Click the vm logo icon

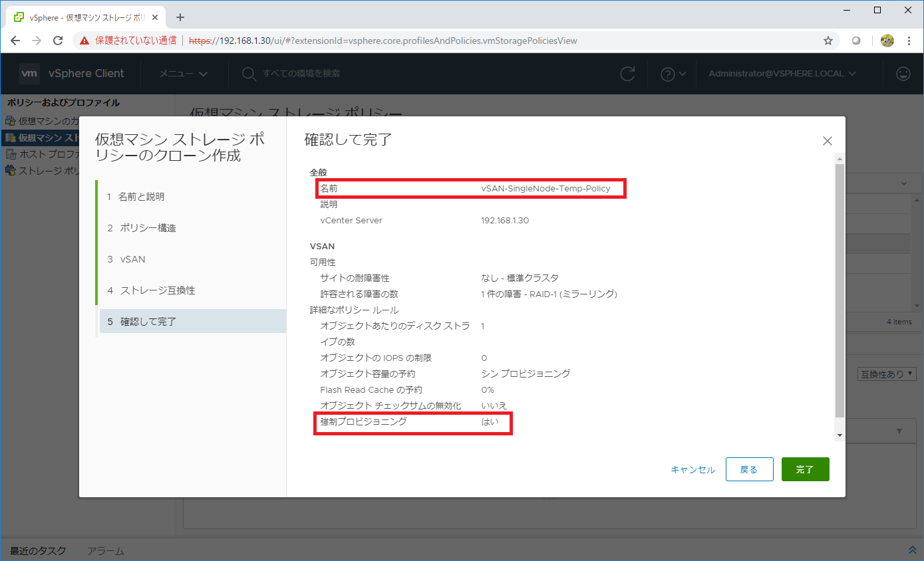tap(29, 73)
